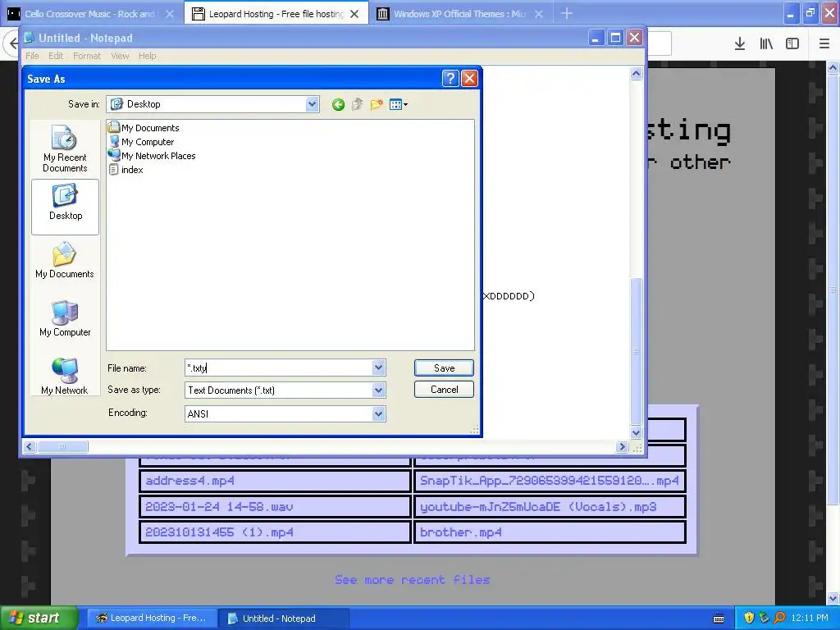Image resolution: width=840 pixels, height=630 pixels.
Task: Create New Folder icon in Save As
Action: tap(377, 104)
